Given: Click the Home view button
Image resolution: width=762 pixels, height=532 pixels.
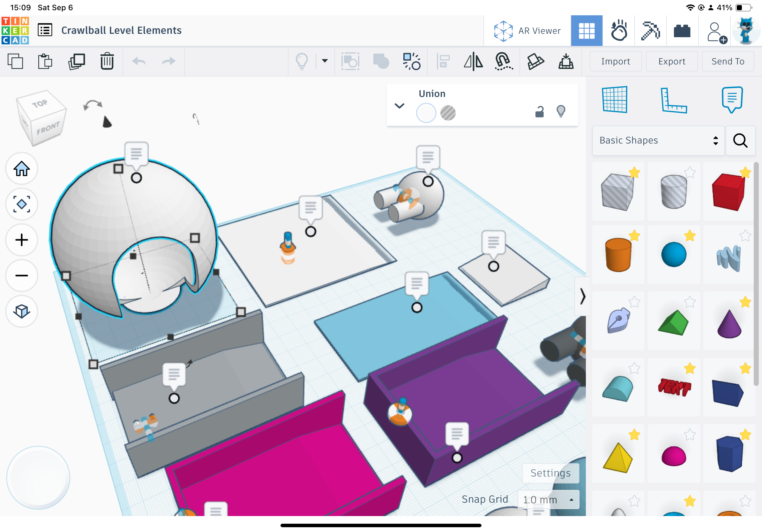Looking at the screenshot, I should point(22,169).
